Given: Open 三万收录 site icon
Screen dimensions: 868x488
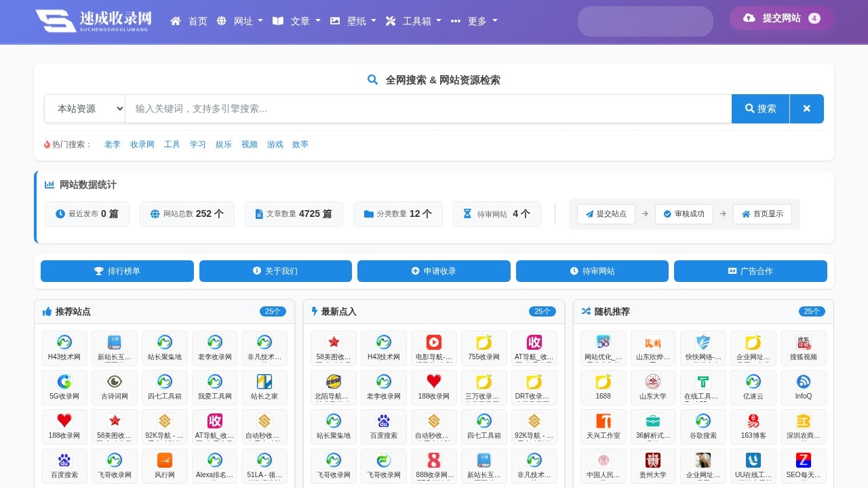Looking at the screenshot, I should [484, 388].
